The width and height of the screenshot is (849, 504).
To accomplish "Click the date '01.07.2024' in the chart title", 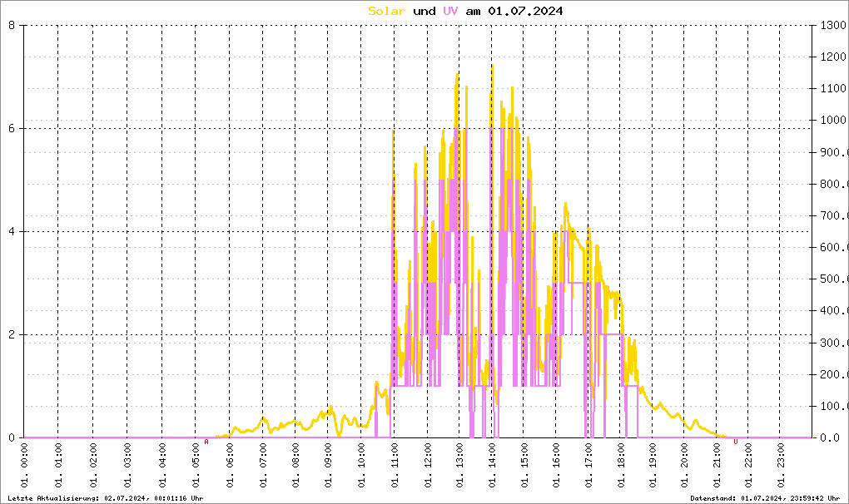I will click(525, 11).
